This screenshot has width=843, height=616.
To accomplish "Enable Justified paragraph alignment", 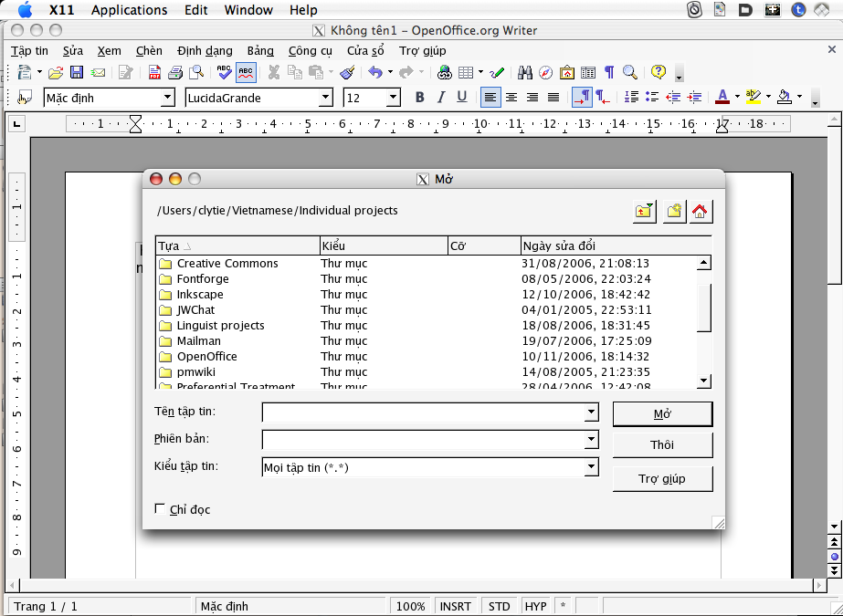I will click(x=553, y=98).
